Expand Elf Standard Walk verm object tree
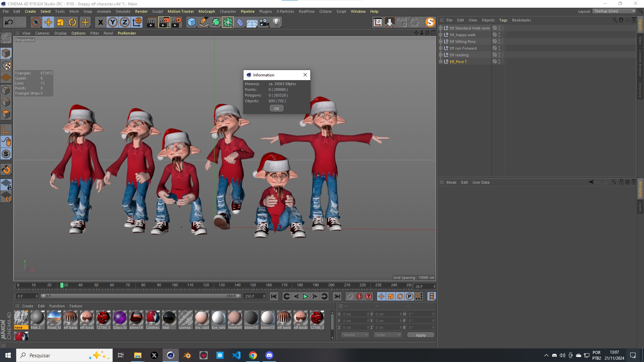This screenshot has width=644, height=362. point(441,28)
